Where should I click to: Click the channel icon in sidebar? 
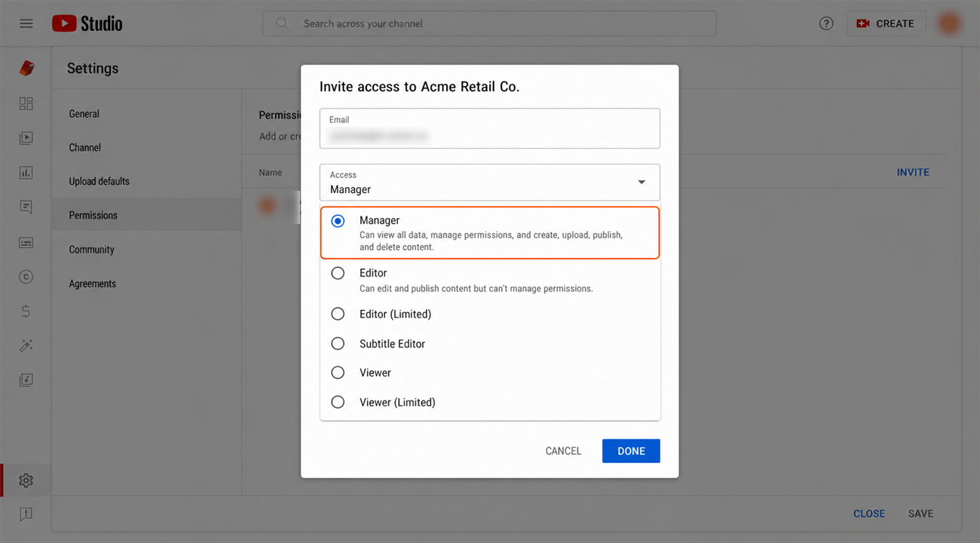point(26,69)
